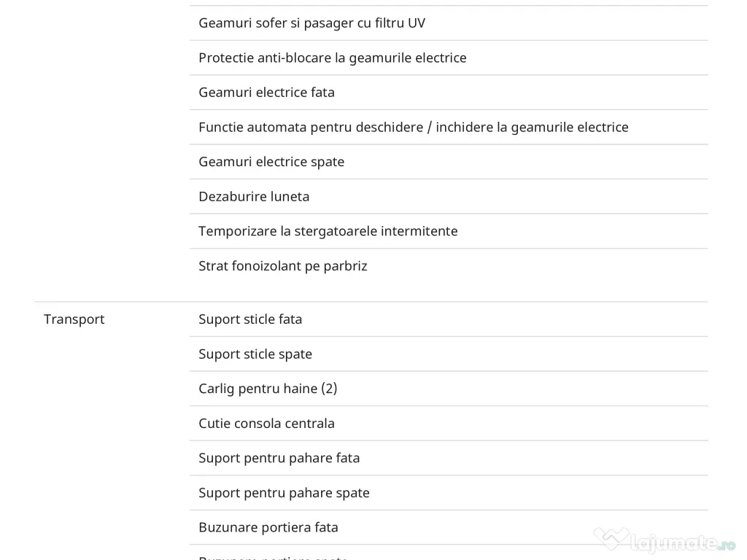The width and height of the screenshot is (747, 560).
Task: Select the Transport category label
Action: (x=74, y=319)
